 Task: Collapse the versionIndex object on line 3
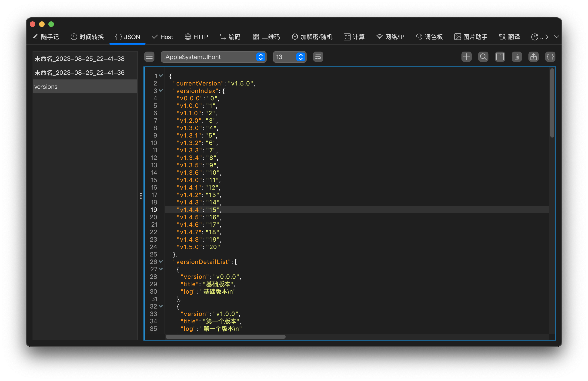coord(161,91)
